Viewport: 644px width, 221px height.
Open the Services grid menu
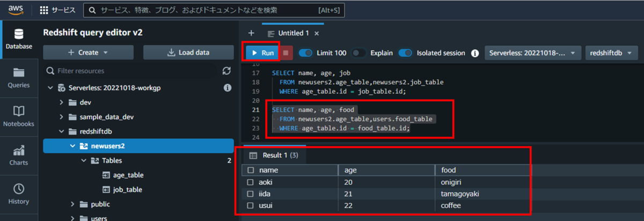click(x=58, y=10)
